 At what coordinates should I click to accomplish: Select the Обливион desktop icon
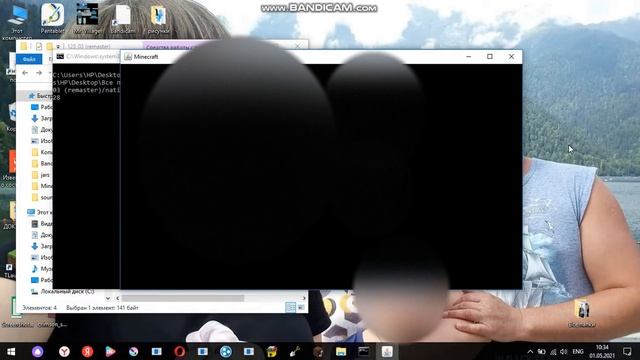coord(582,313)
